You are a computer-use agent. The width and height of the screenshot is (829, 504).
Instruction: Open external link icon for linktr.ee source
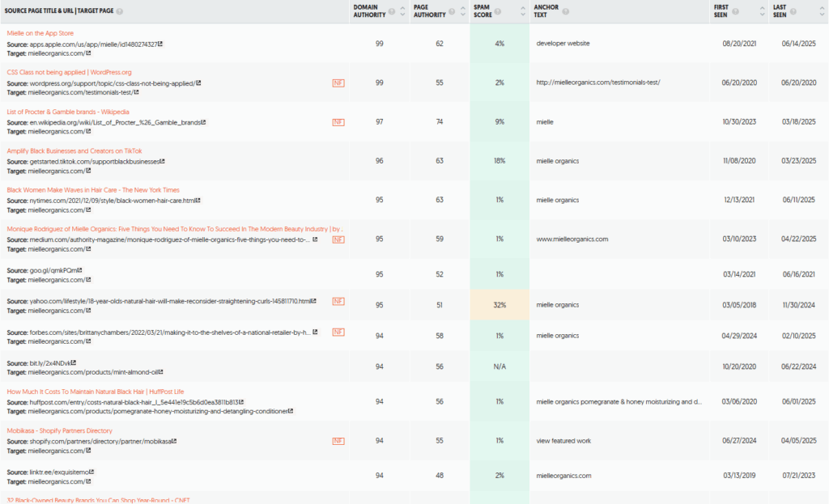91,472
